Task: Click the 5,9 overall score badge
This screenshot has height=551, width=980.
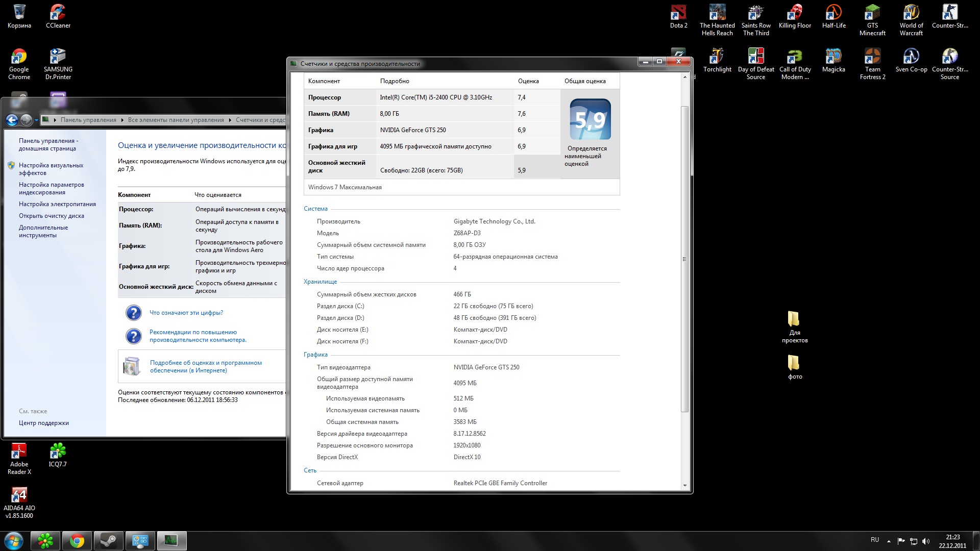Action: point(590,119)
